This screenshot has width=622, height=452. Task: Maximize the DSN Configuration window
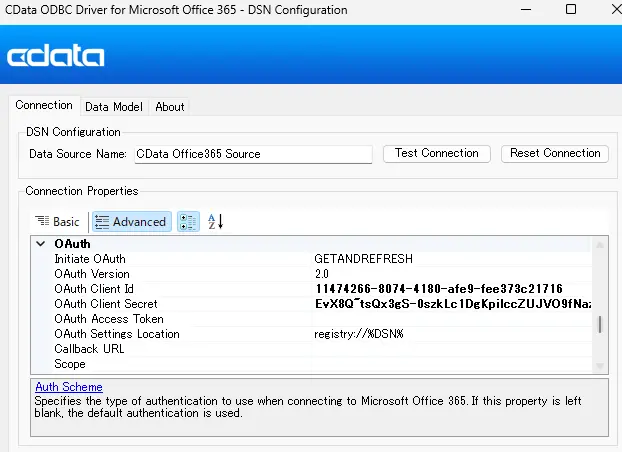point(571,9)
